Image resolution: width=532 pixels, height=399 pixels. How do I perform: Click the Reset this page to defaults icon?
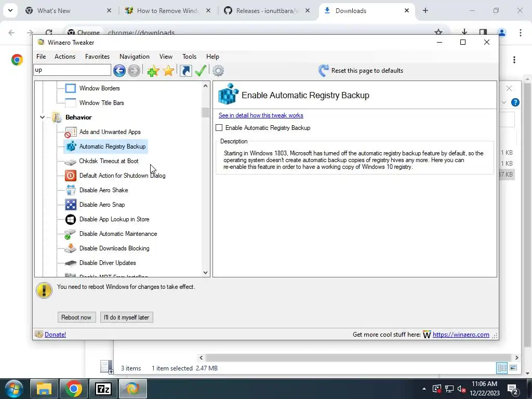click(x=323, y=71)
